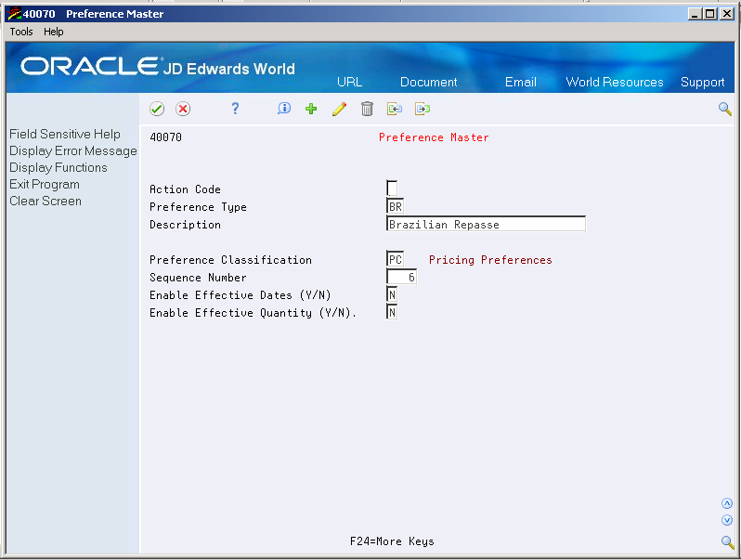Focus the Action Code input field
Image resolution: width=741 pixels, height=560 pixels.
pyautogui.click(x=392, y=189)
